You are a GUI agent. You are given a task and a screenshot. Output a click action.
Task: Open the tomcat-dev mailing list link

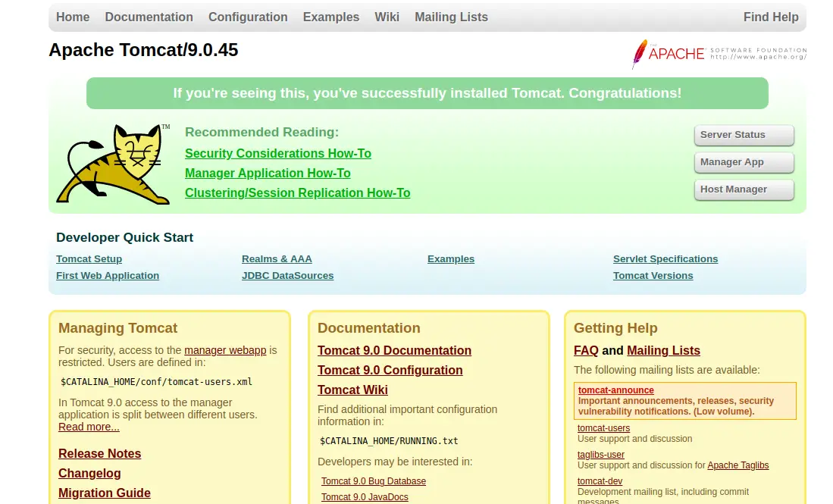click(x=600, y=481)
